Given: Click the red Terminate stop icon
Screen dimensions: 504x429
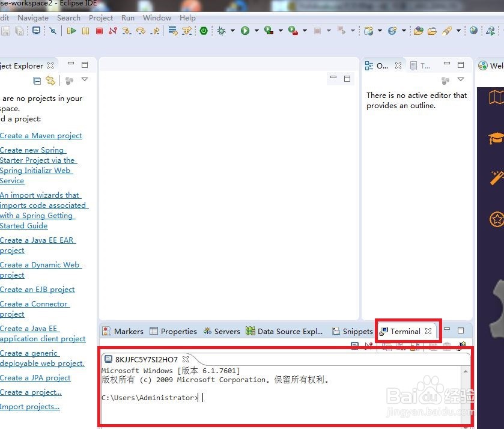Looking at the screenshot, I should pos(99,31).
